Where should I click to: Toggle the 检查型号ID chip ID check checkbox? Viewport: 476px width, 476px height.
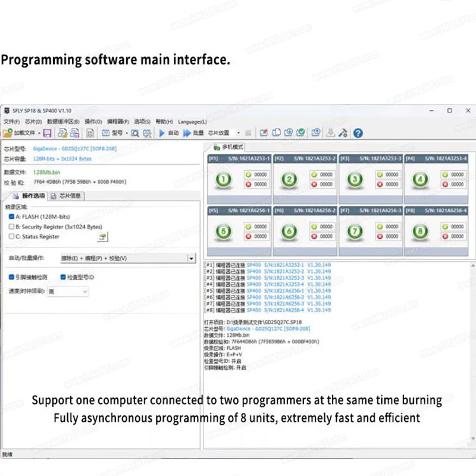tap(63, 277)
